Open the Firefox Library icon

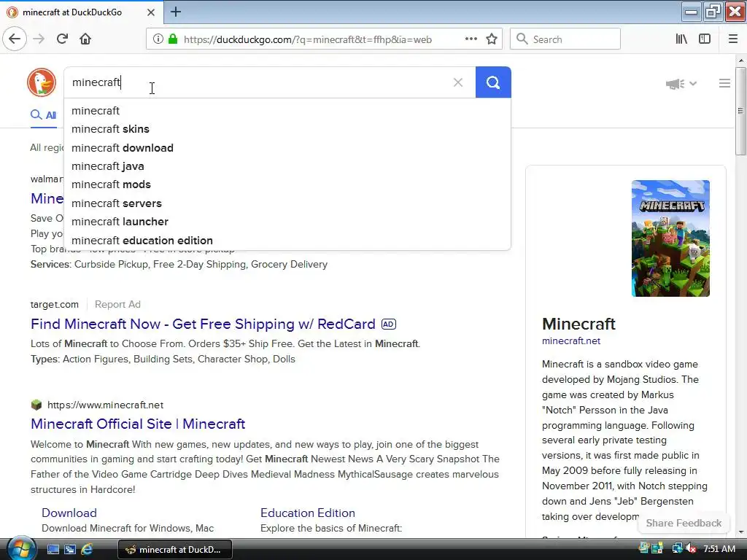click(x=681, y=39)
